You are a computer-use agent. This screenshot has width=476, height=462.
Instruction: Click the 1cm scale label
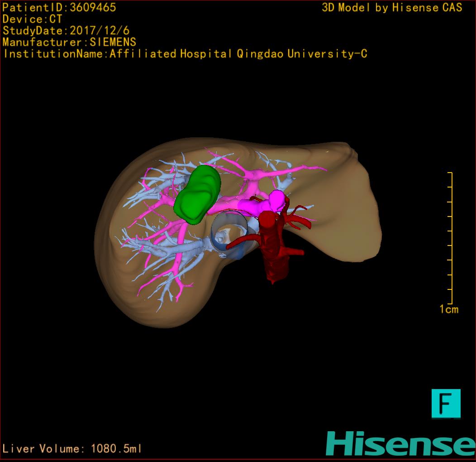pos(448,309)
